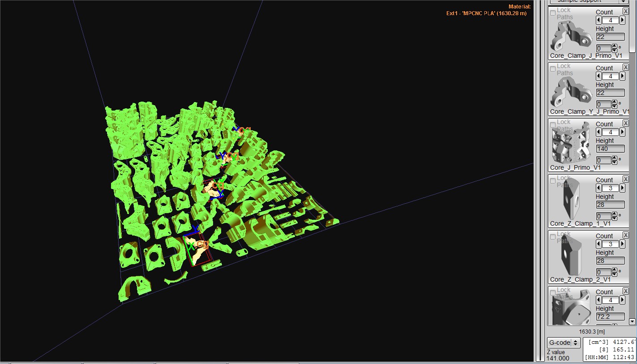Enable Lock Paths for Core_Clamp_J_Primo_V1
The width and height of the screenshot is (637, 364).
click(553, 13)
